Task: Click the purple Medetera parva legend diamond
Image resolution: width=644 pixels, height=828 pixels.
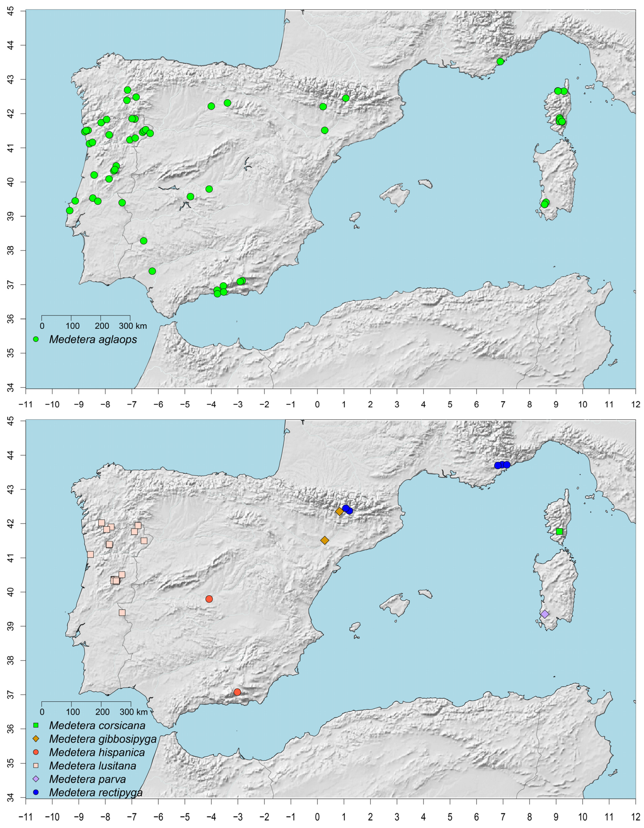Action: point(36,779)
